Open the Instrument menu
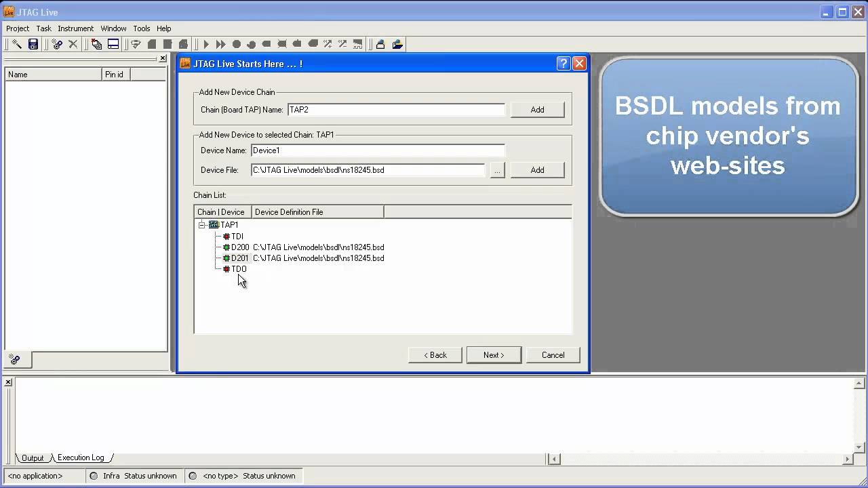Image resolution: width=868 pixels, height=488 pixels. click(75, 28)
